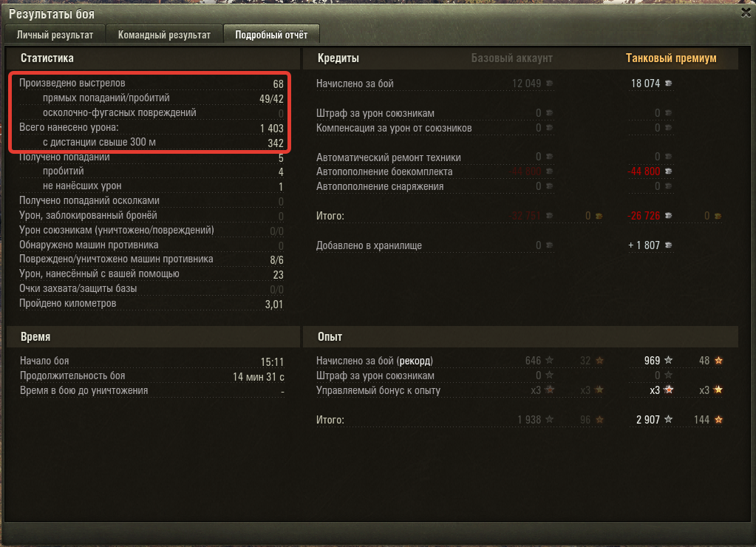756x547 pixels.
Task: Click gold star icon next to 144
Action: tap(718, 420)
